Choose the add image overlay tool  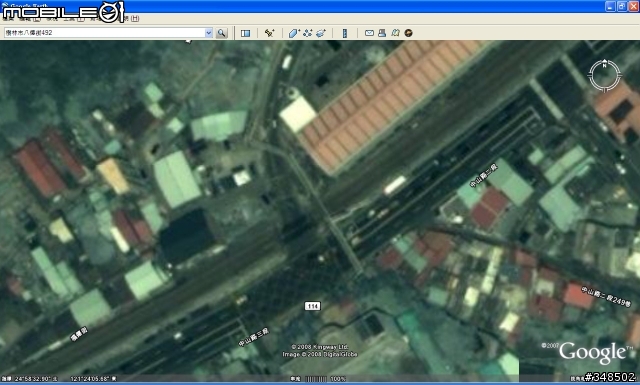tap(321, 33)
